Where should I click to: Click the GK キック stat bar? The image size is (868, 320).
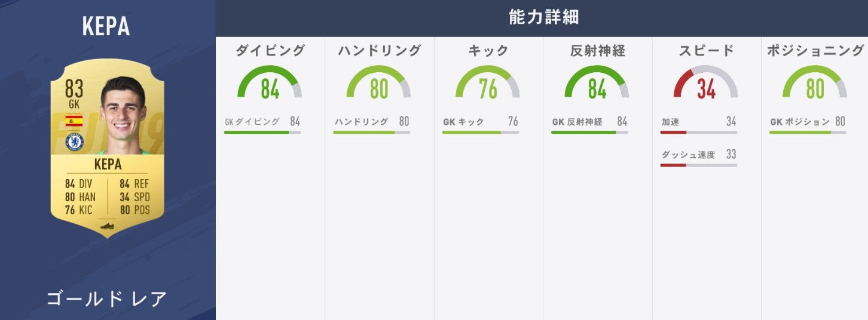tap(480, 132)
